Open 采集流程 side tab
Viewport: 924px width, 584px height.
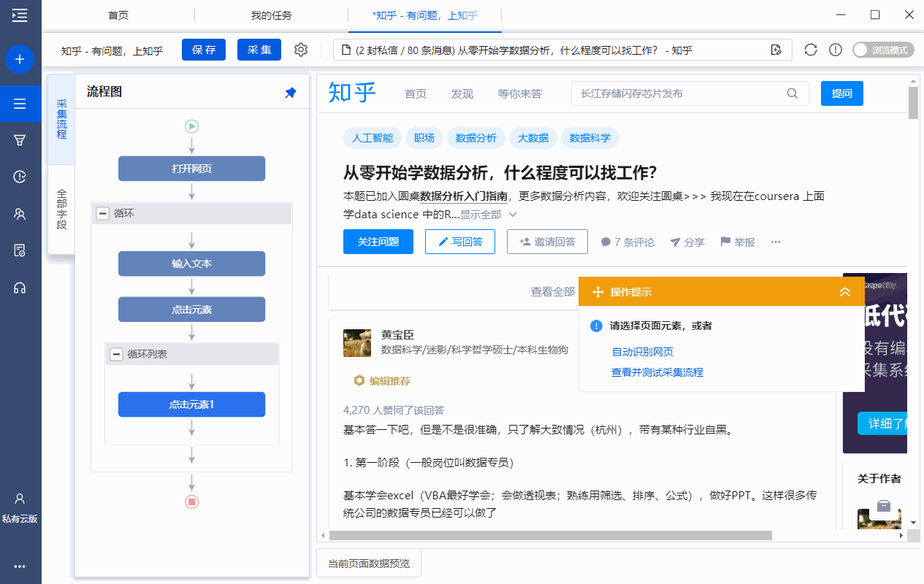(61, 119)
